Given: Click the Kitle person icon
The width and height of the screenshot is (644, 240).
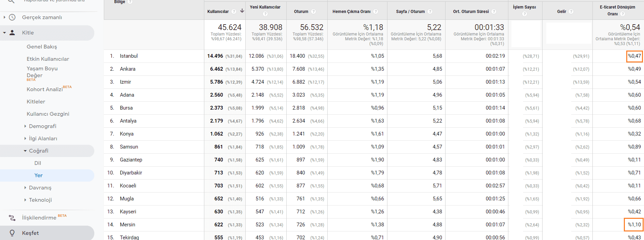Looking at the screenshot, I should (x=12, y=33).
